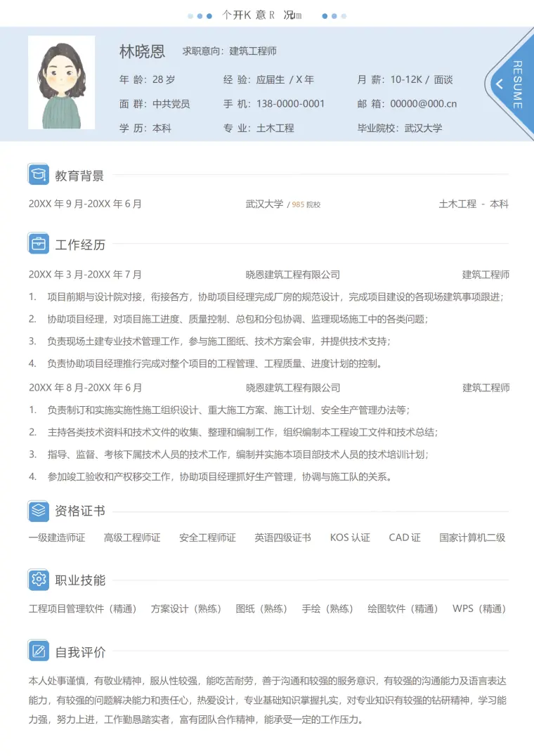Click the layers icon beside 资格证书
Viewport: 534px width, 756px height.
click(x=39, y=511)
